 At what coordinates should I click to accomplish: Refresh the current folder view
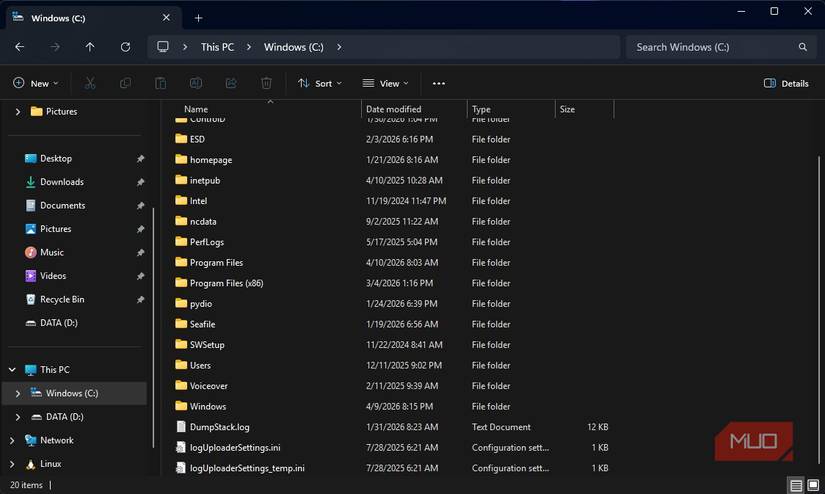tap(125, 47)
